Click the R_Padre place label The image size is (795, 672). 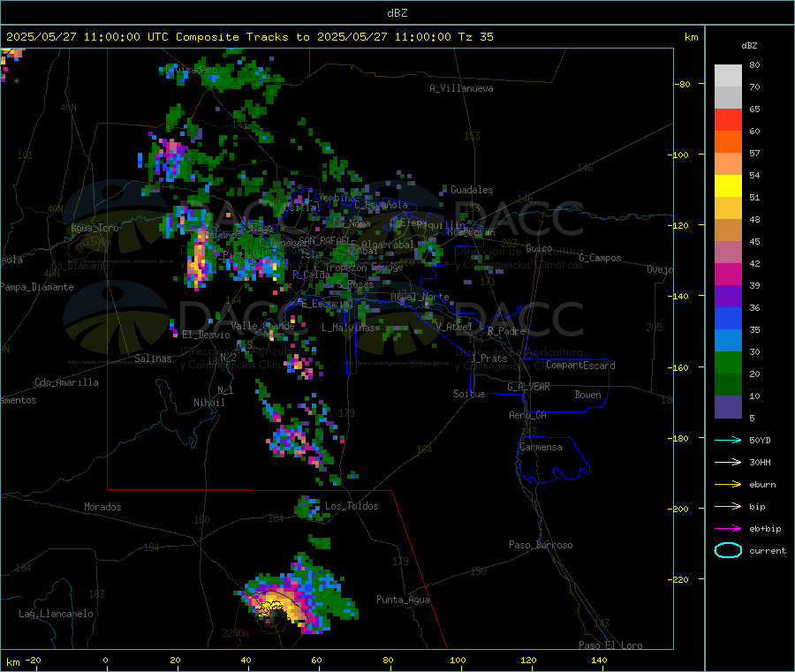tap(506, 331)
